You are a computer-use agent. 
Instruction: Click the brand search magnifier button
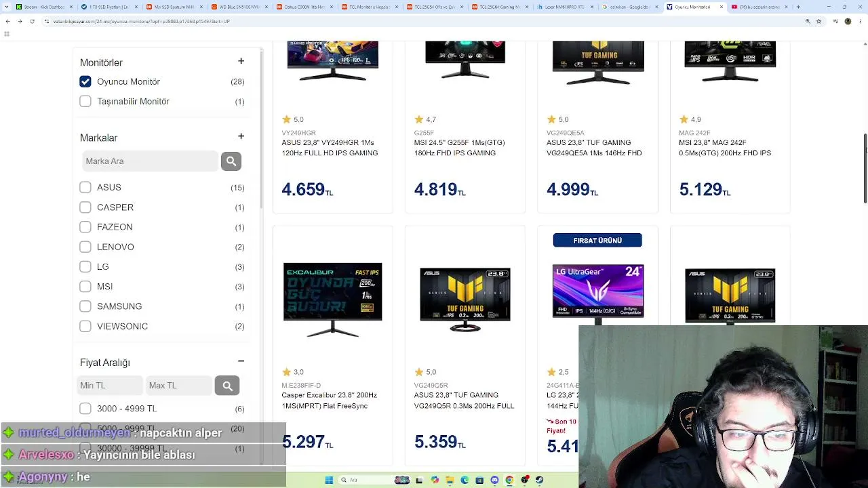[231, 161]
